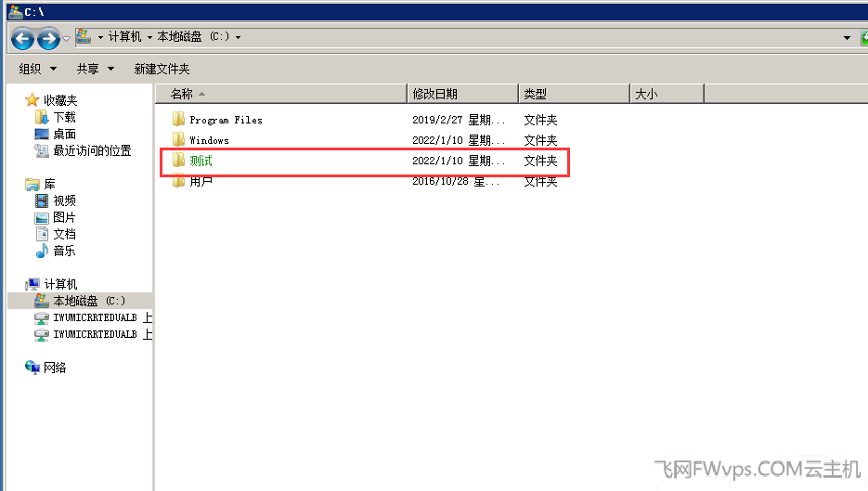Open 图片 library

tap(64, 217)
